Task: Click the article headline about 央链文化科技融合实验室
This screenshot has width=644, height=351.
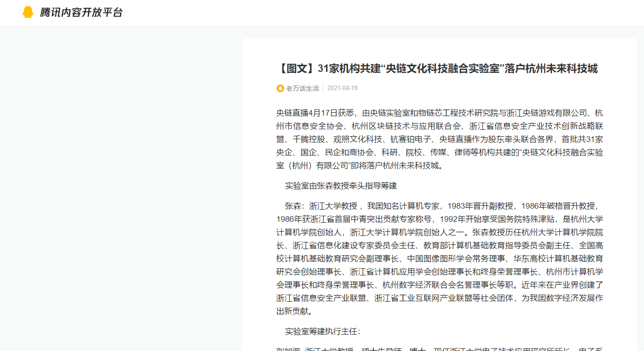Action: click(437, 69)
